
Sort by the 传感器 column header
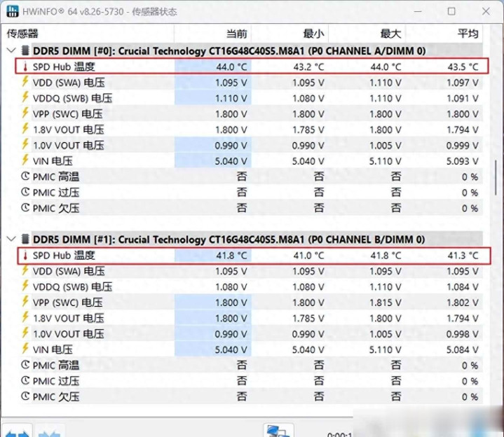[88, 34]
